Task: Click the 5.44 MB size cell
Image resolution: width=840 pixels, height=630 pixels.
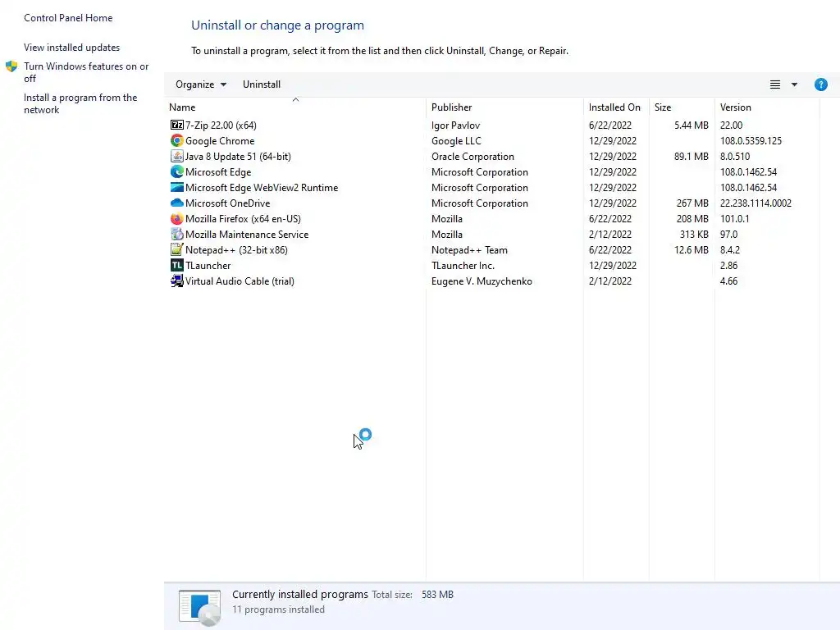Action: click(691, 125)
